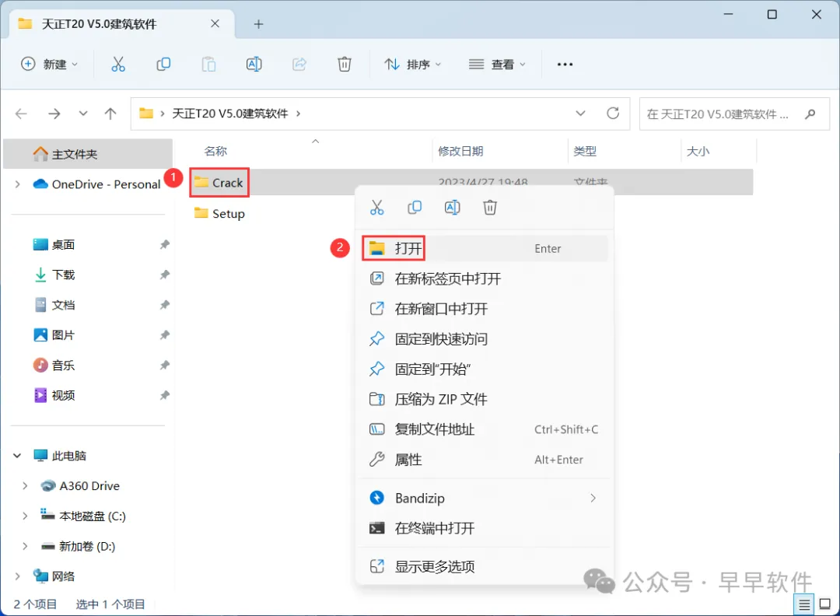Expand the A360 Drive tree node
840x616 pixels.
point(25,486)
